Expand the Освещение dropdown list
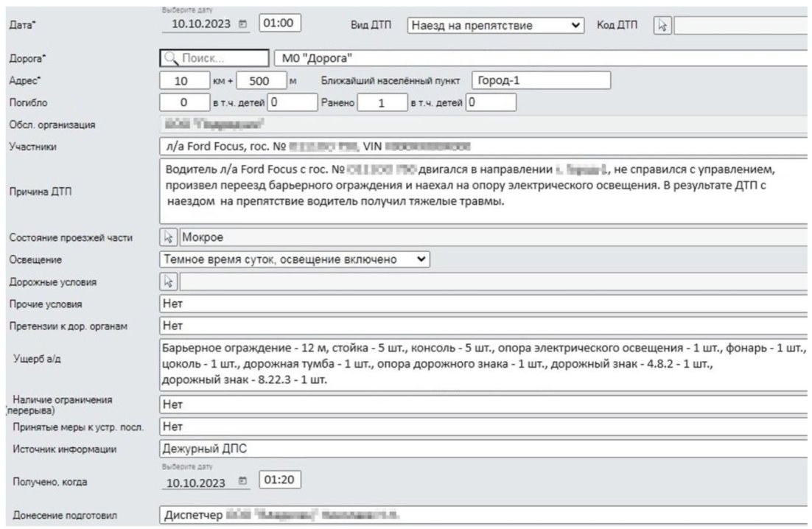This screenshot has height=529, width=812. [x=295, y=259]
